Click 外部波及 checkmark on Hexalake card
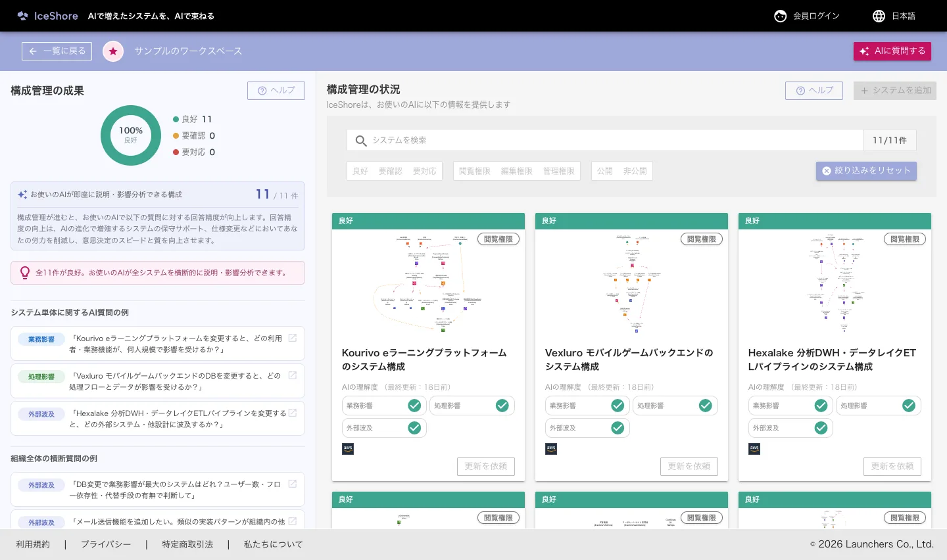This screenshot has height=560, width=947. click(x=821, y=428)
